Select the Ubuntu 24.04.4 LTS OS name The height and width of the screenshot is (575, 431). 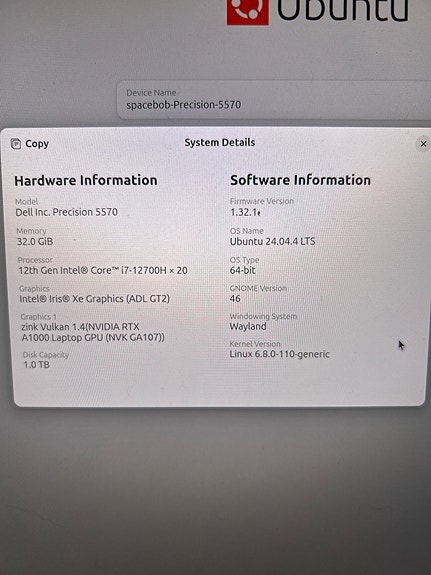click(273, 241)
